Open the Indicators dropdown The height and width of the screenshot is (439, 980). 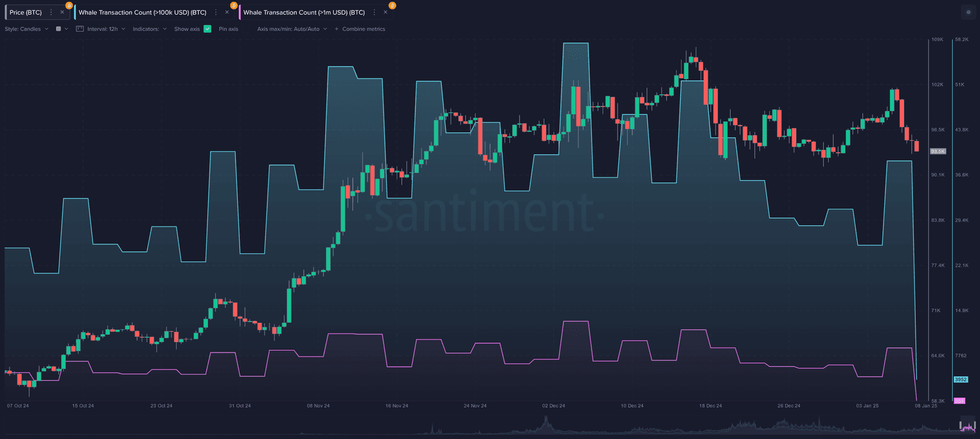(x=149, y=29)
